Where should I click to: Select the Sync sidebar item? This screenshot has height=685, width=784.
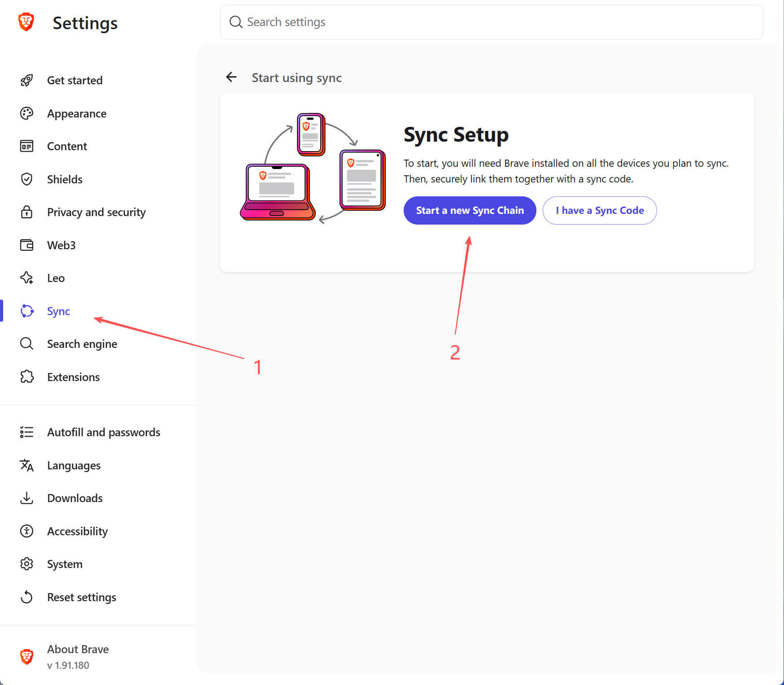click(x=58, y=311)
